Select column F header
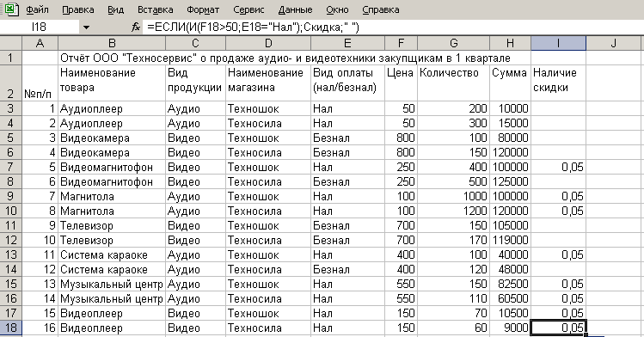Screen dimensions: 644x337 [401, 43]
